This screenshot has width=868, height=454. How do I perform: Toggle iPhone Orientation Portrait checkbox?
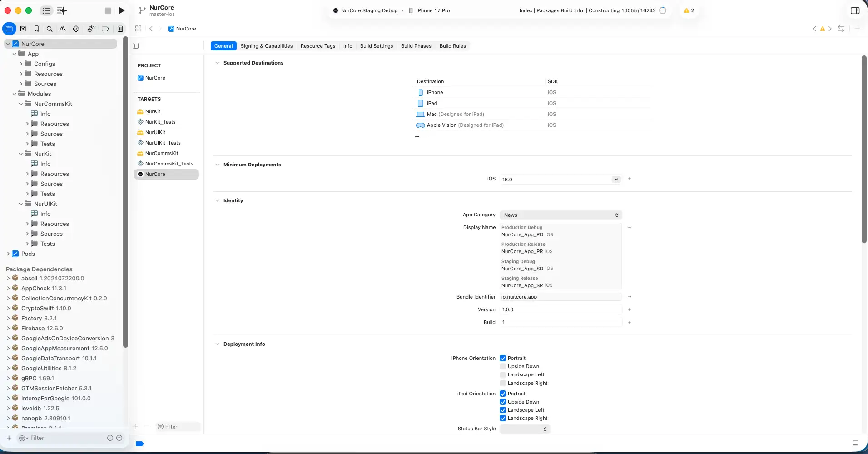[503, 358]
